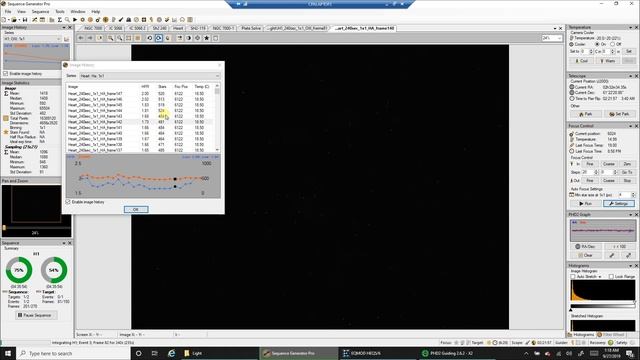Click the PHD2 graph Clear button
Screen dimensions: 640x360
[585, 255]
